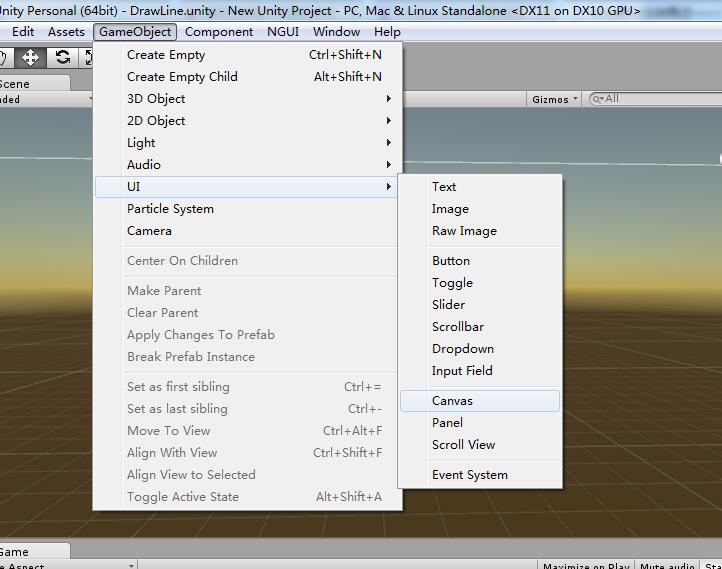The width and height of the screenshot is (722, 569).
Task: Expand the 3D Object submenu
Action: click(248, 99)
